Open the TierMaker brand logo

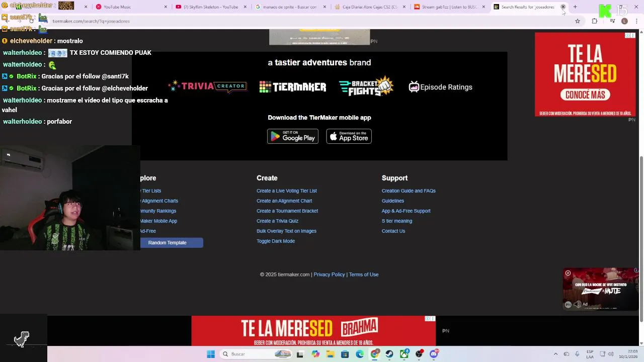coord(292,87)
